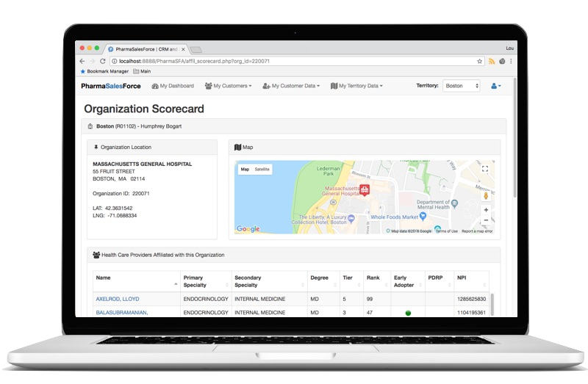This screenshot has height=384, width=588.
Task: Open the Main bookmarks folder
Action: (x=142, y=71)
